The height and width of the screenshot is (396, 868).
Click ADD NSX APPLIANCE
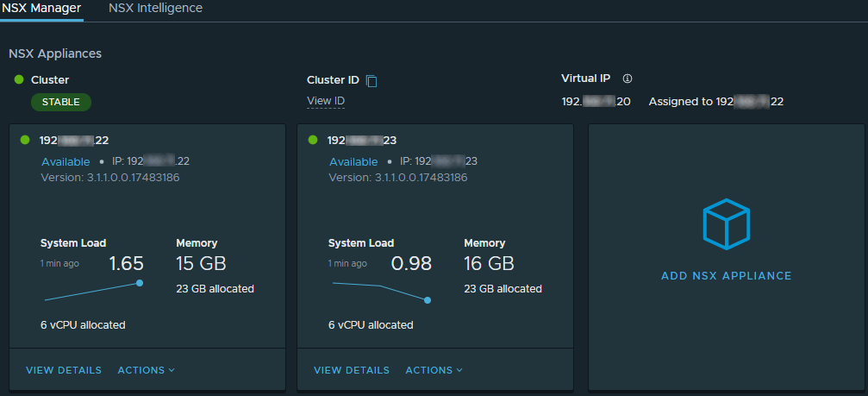click(x=727, y=276)
